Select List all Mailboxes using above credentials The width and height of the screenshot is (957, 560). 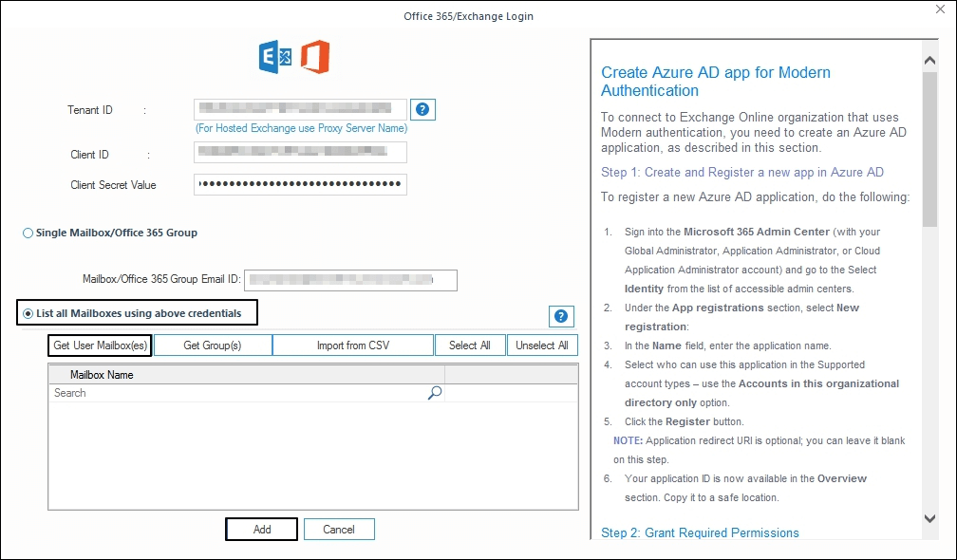(133, 313)
